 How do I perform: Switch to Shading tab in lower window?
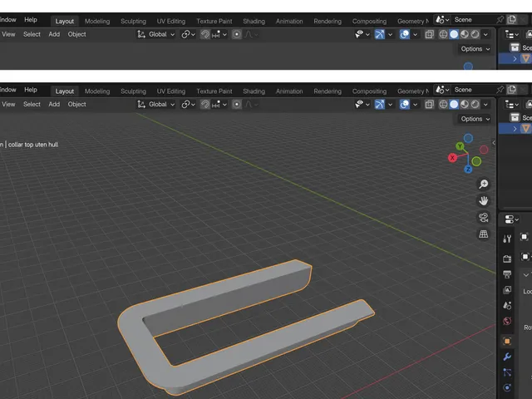pyautogui.click(x=254, y=91)
